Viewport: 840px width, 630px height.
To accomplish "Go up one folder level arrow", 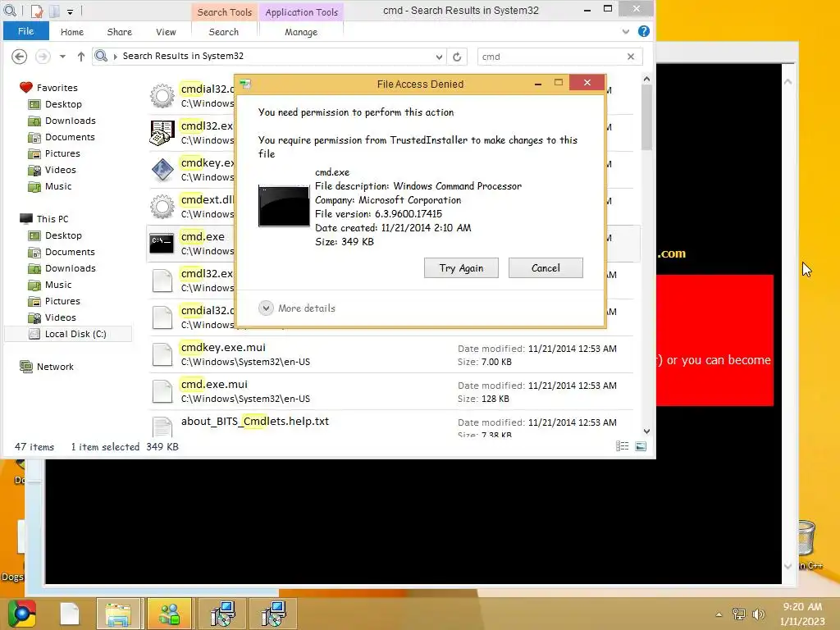I will click(x=81, y=57).
